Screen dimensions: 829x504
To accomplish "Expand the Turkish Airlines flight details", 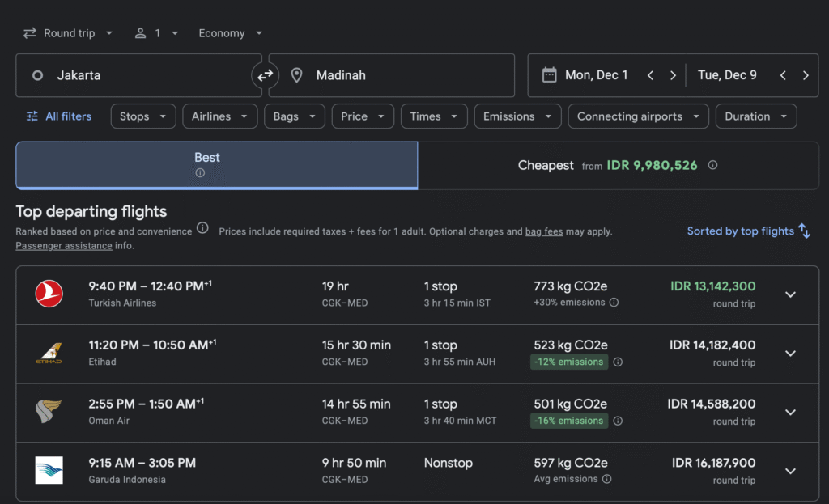I will (x=790, y=294).
